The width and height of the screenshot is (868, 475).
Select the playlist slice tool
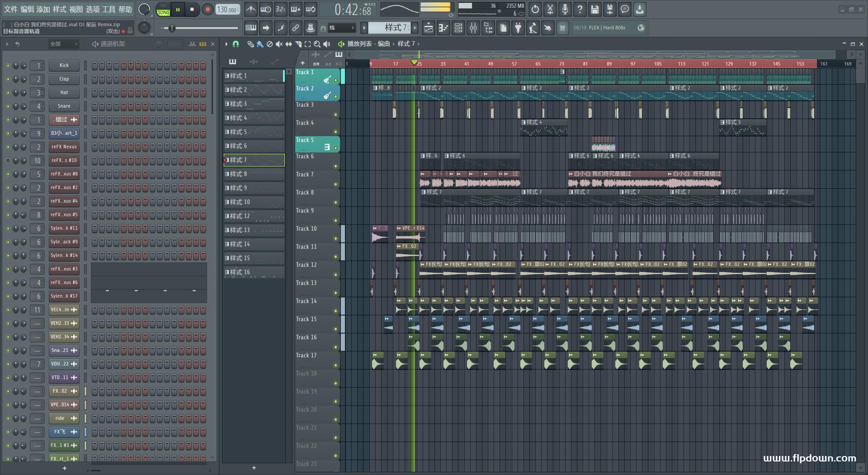tap(298, 44)
